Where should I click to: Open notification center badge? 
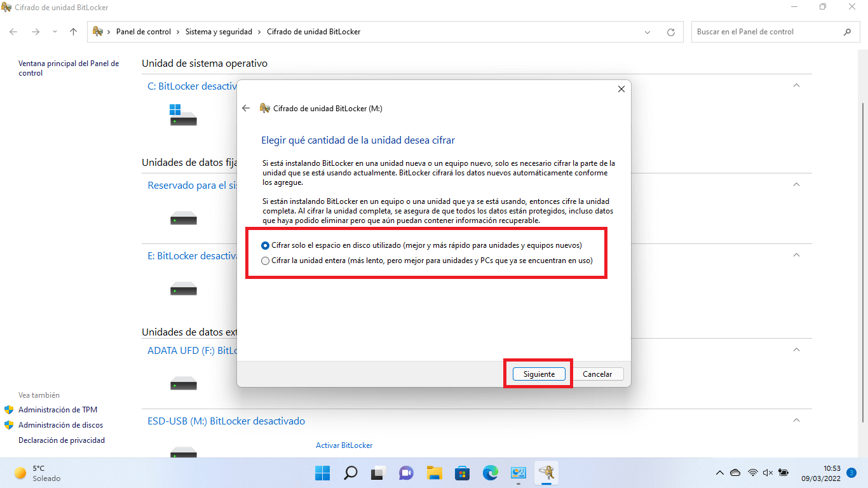point(851,473)
